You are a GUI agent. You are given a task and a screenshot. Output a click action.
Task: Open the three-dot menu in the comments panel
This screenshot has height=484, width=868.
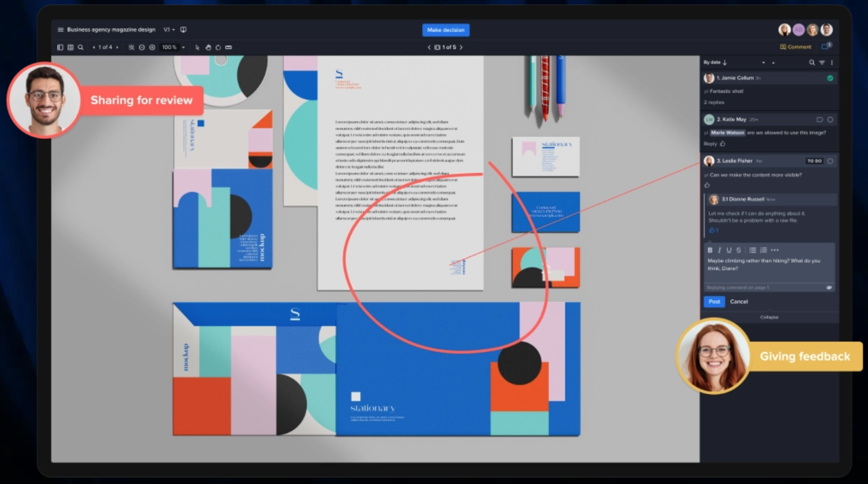click(832, 62)
